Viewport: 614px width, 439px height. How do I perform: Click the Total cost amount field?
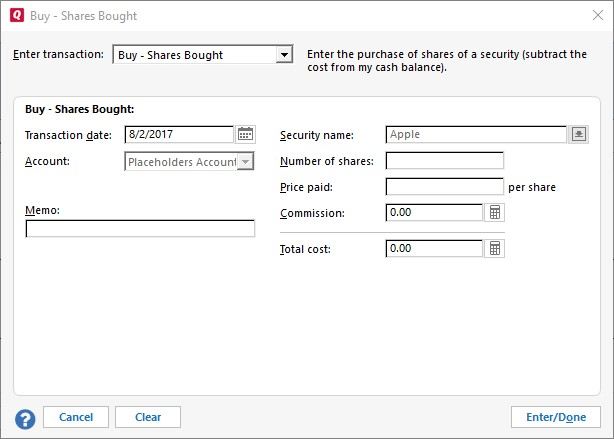pos(434,248)
